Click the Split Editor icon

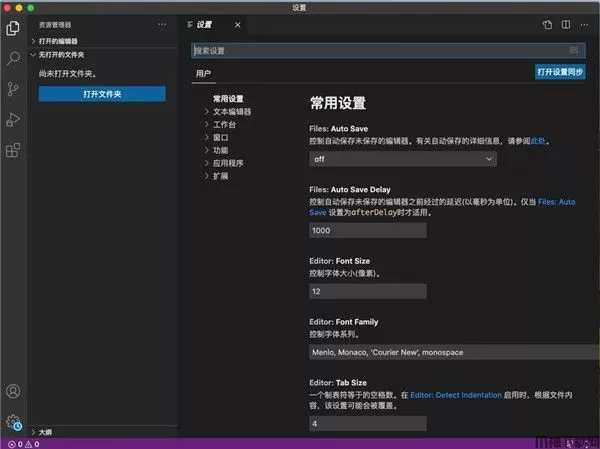click(565, 23)
